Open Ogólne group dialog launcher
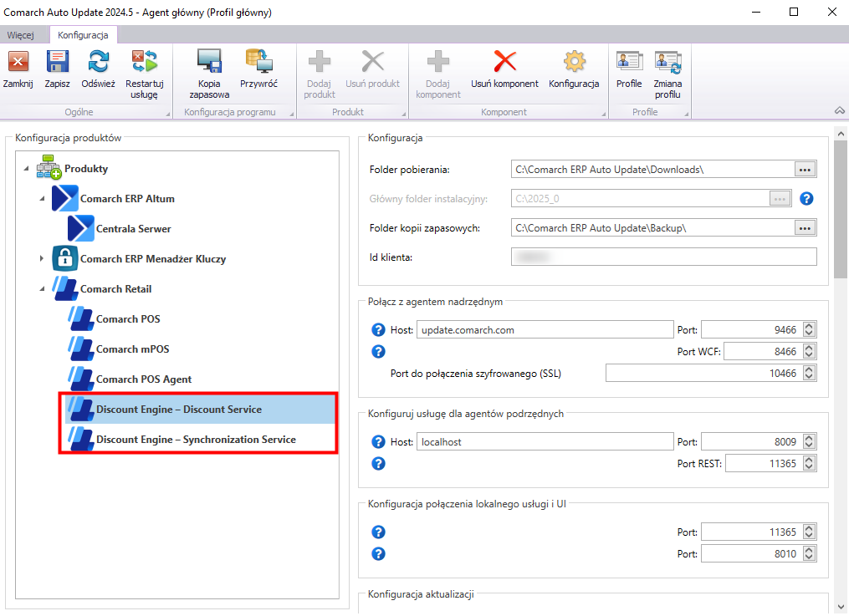 coord(168,115)
